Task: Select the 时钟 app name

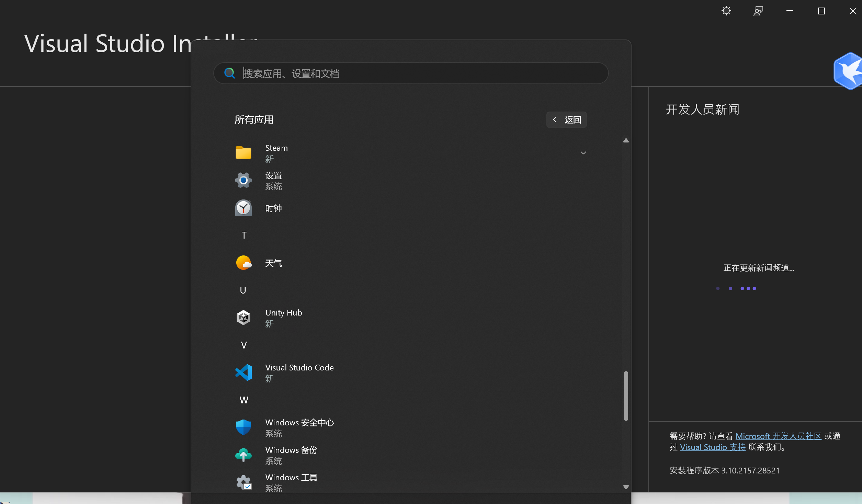Action: 273,208
